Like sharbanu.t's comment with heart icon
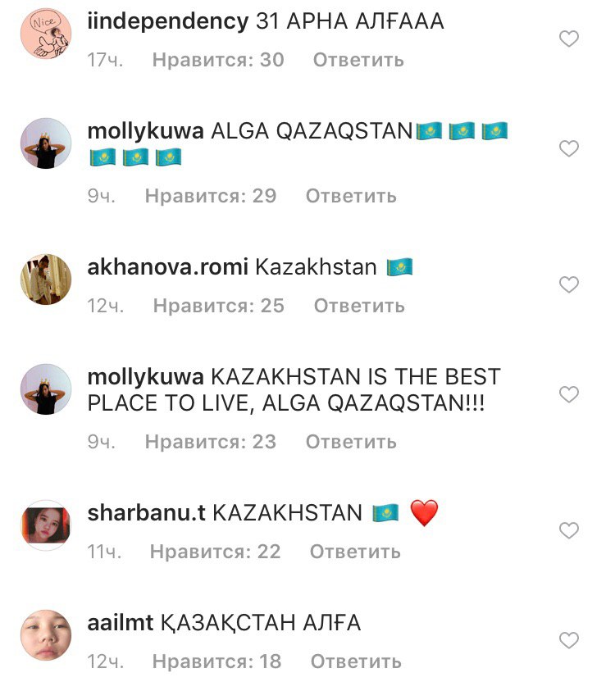 click(568, 531)
